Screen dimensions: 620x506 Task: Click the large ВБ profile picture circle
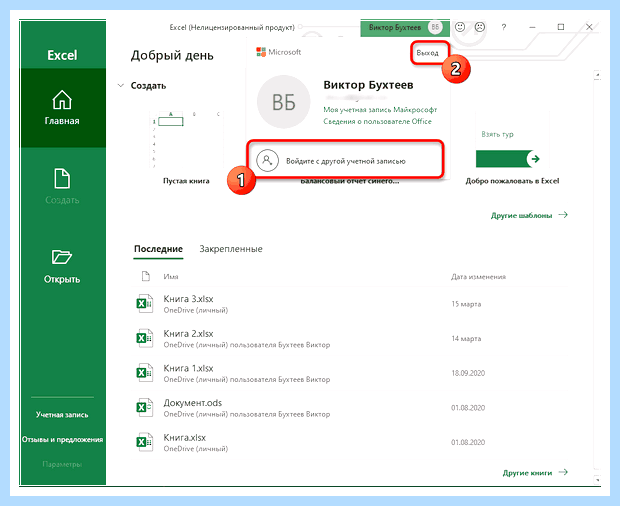coord(284,102)
